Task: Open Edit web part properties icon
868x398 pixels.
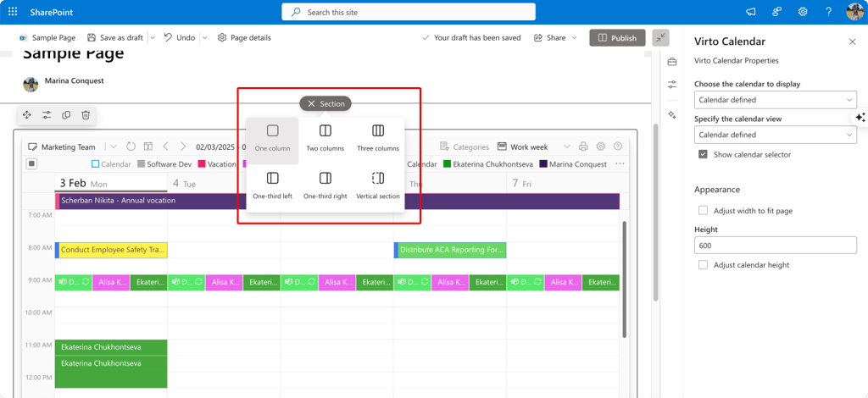Action: pos(47,115)
